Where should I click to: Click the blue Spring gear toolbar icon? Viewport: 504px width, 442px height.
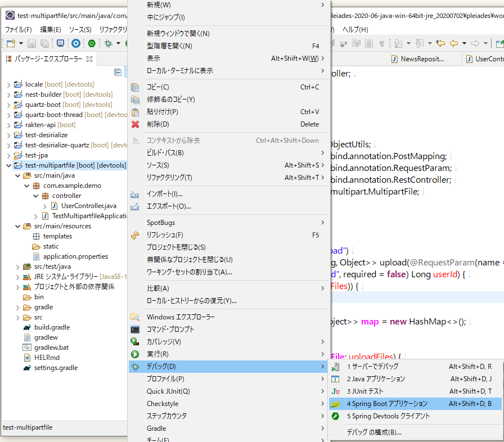click(75, 43)
